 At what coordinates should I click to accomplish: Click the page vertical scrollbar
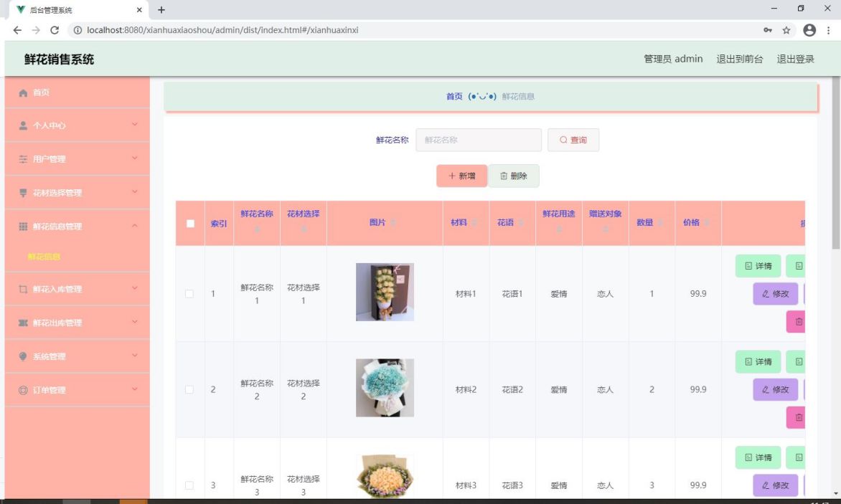click(836, 163)
